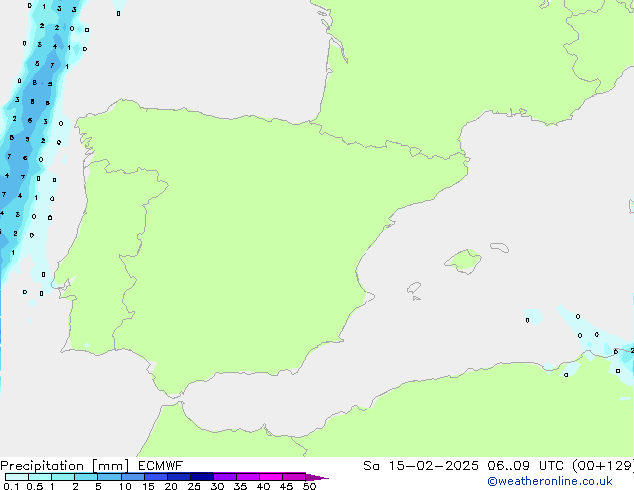634x490 pixels.
Task: Select the 40 to 45 mm magenta swatch
Action: point(271,477)
